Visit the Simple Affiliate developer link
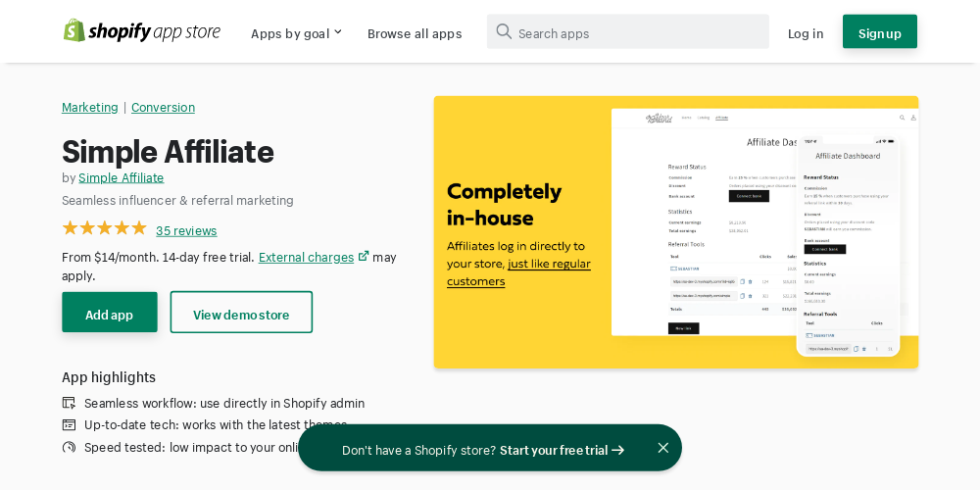 (121, 177)
